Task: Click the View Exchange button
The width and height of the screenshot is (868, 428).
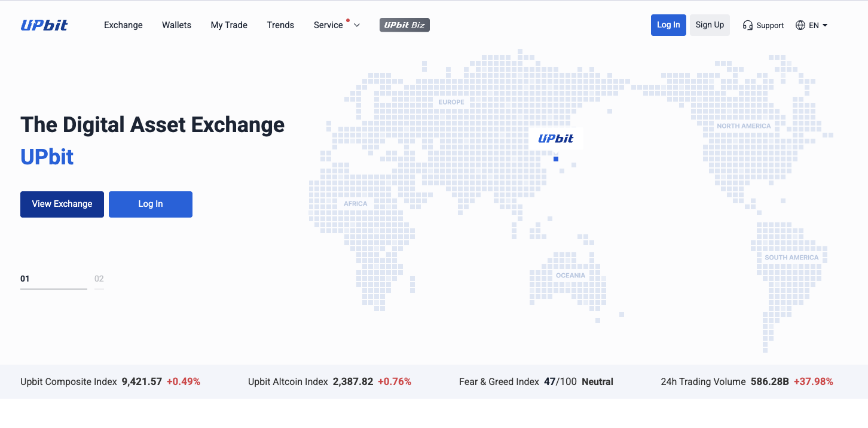Action: pyautogui.click(x=62, y=204)
